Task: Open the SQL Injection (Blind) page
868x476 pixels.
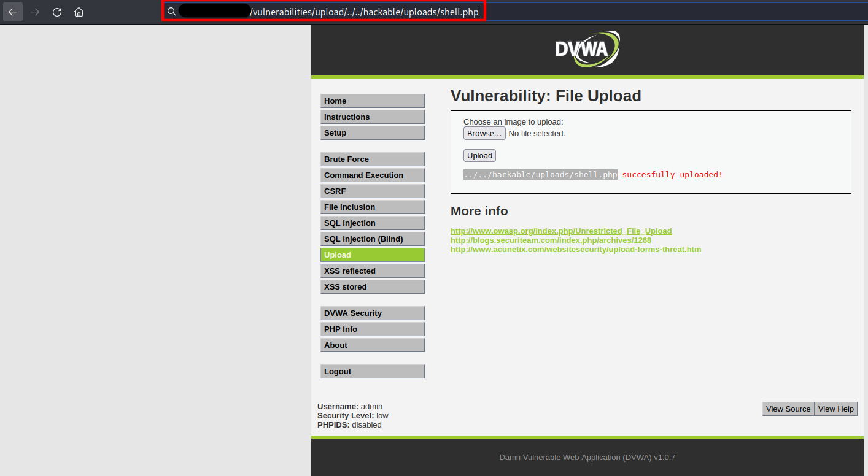Action: click(x=372, y=239)
